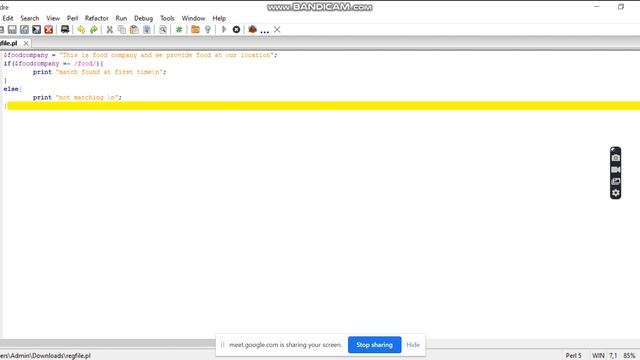Viewport: 640px width, 360px height.
Task: Open the Debug menu
Action: pos(143,18)
